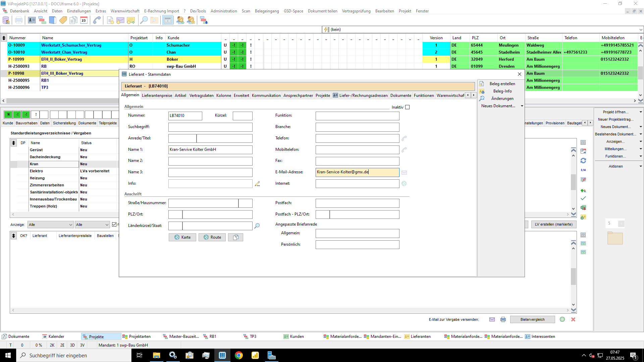The image size is (644, 362).
Task: Click Änderungen in Lieferant dialog
Action: tap(502, 99)
